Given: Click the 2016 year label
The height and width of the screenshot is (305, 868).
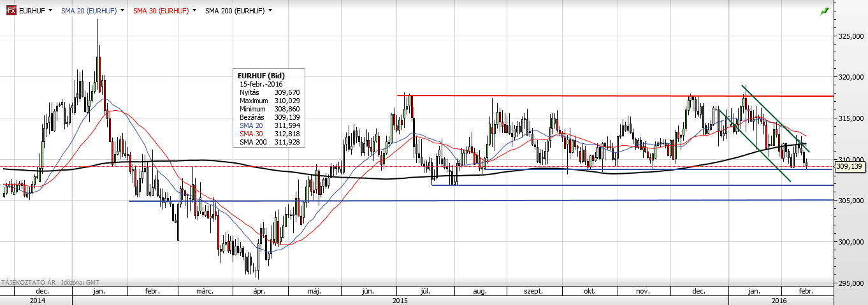Looking at the screenshot, I should [x=780, y=300].
